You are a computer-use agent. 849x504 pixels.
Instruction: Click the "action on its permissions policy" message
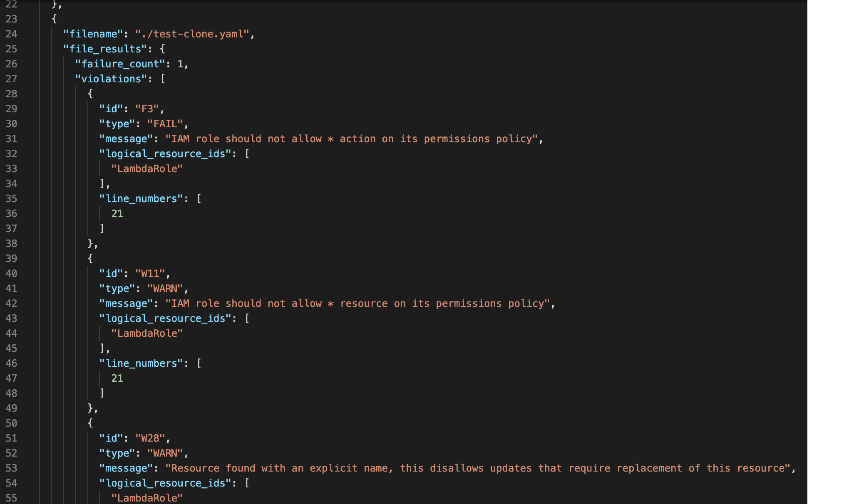click(352, 139)
